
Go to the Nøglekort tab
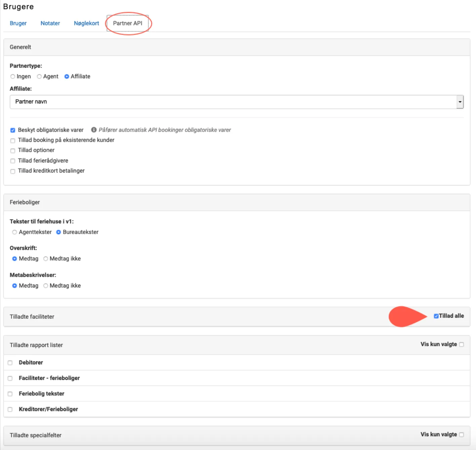pyautogui.click(x=86, y=23)
